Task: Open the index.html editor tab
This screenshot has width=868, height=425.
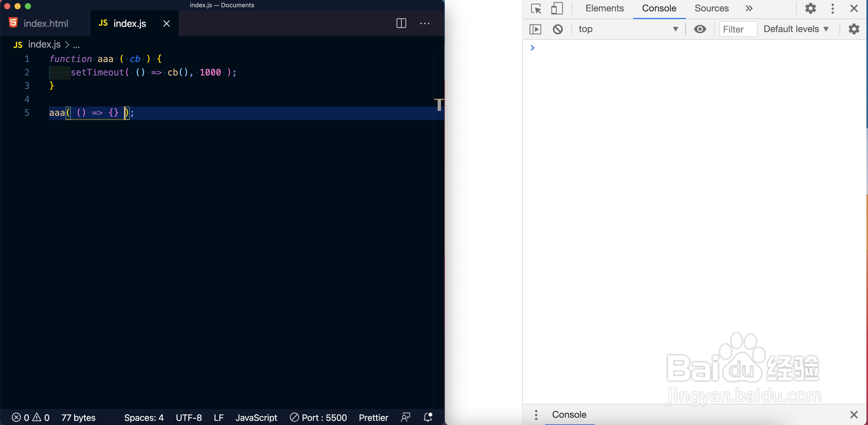Action: (45, 23)
